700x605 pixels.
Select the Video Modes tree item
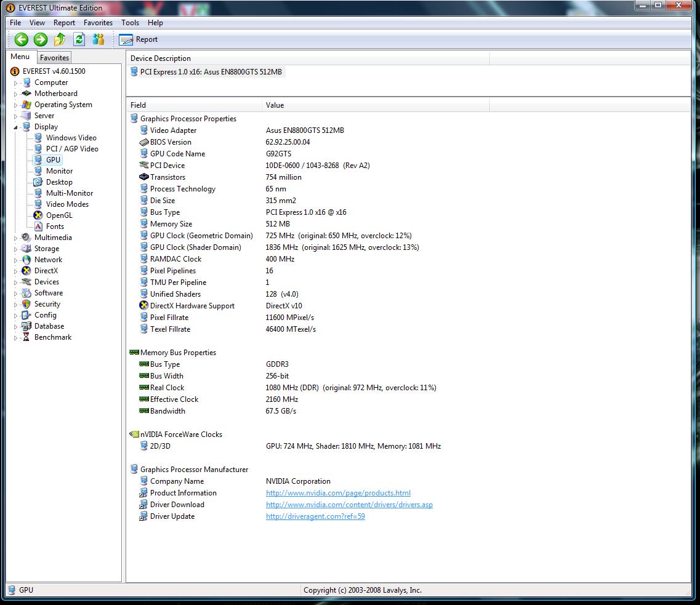point(67,204)
